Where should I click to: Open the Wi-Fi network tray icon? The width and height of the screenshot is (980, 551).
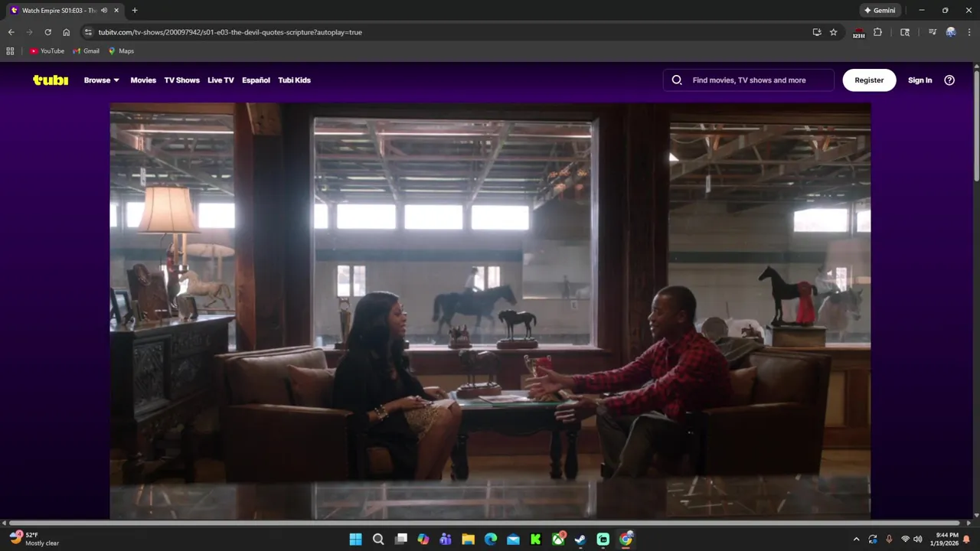pyautogui.click(x=905, y=539)
